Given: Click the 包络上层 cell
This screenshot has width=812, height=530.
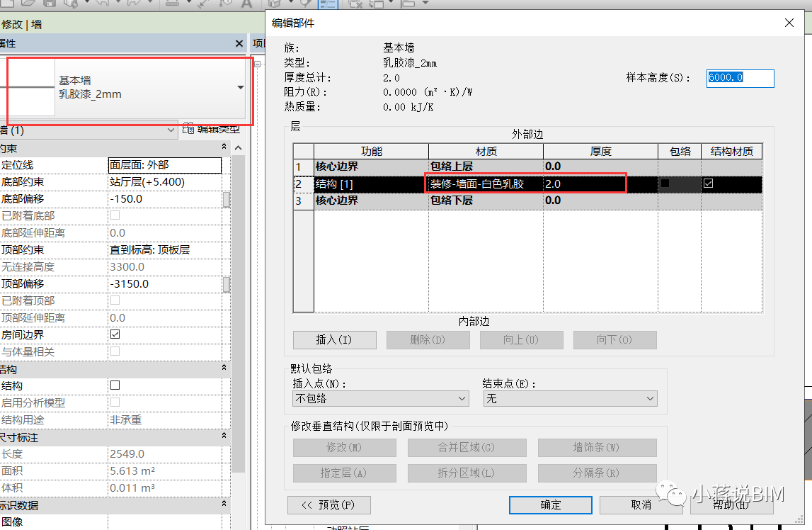Looking at the screenshot, I should point(486,167).
